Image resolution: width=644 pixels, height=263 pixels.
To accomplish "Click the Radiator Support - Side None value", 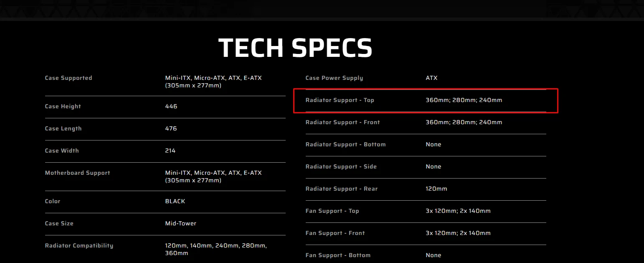I will (433, 166).
